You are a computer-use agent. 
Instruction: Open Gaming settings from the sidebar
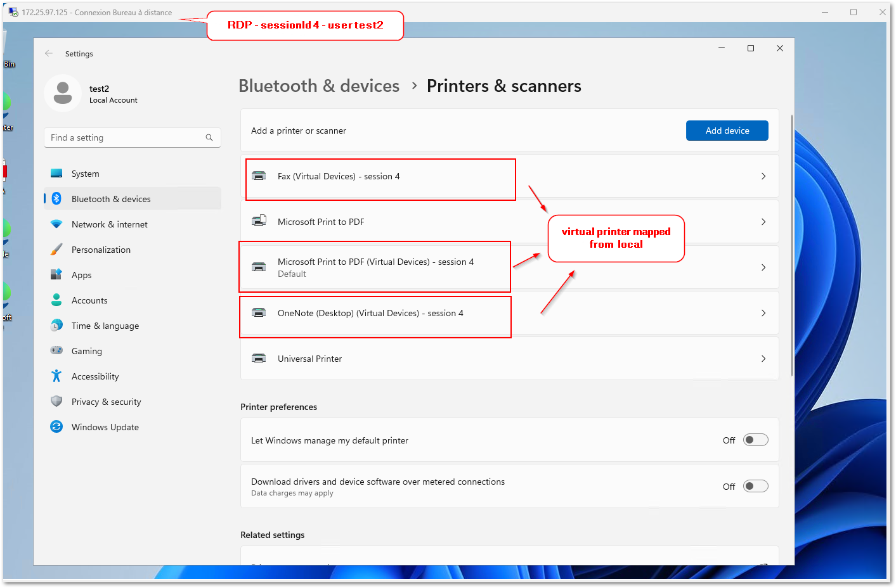[86, 350]
